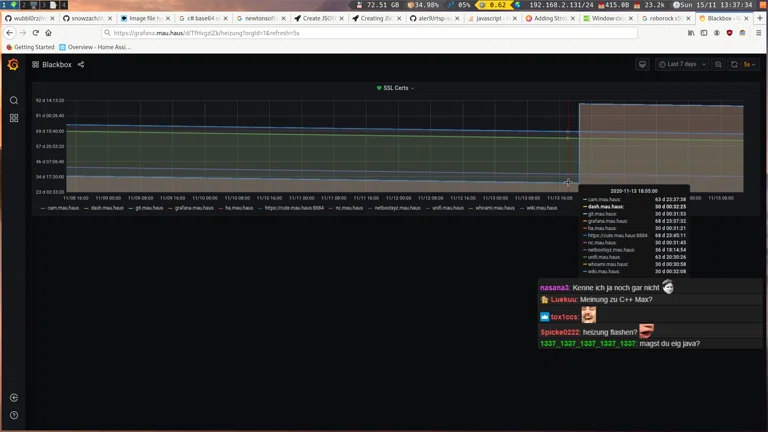Toggle the wiki.mau.haus legend series
768x432 pixels.
(541, 208)
